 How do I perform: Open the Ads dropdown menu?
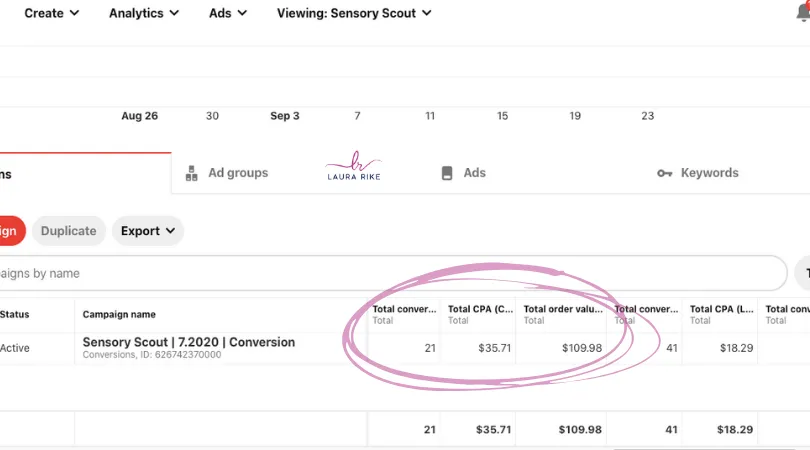[x=227, y=13]
